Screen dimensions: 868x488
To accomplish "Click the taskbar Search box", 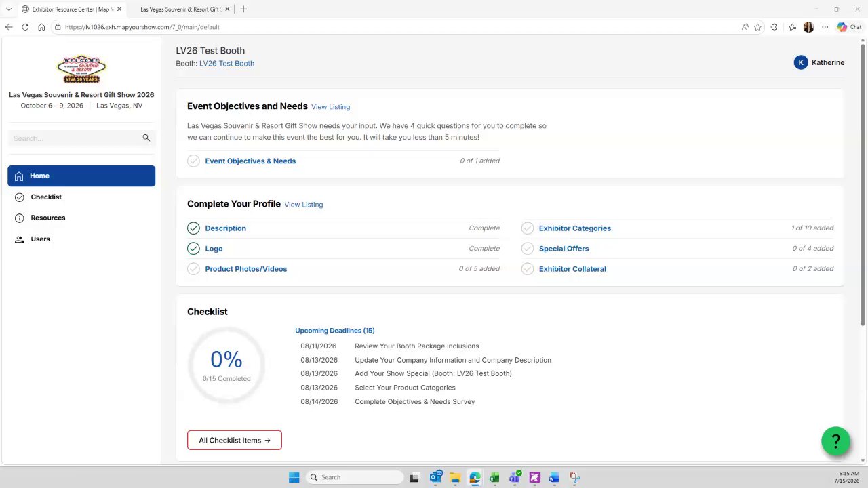I will point(353,477).
